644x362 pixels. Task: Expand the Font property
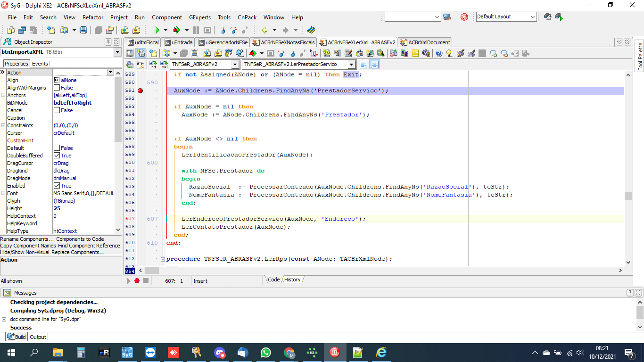3,193
